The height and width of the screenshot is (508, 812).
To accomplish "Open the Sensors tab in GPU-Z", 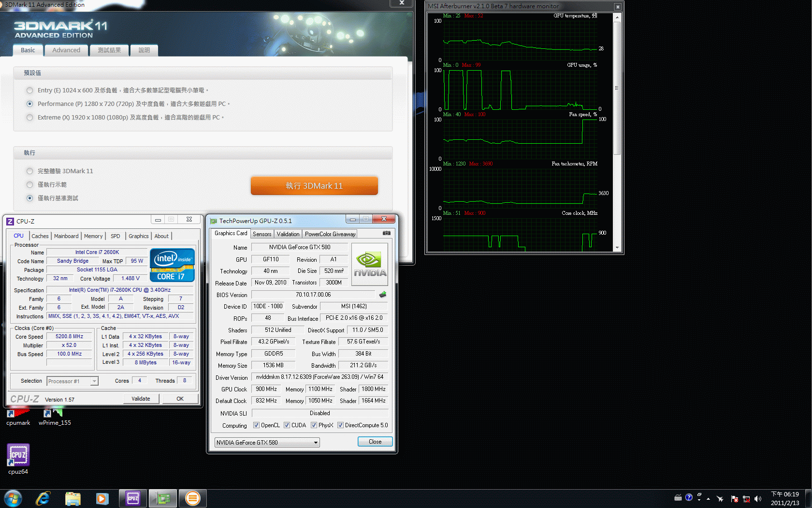I will point(262,234).
